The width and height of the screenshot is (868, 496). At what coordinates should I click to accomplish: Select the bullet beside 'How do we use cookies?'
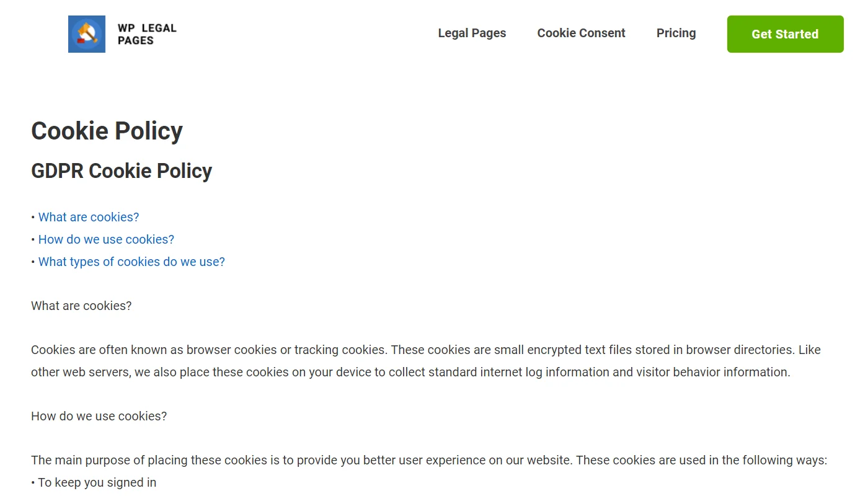point(33,240)
